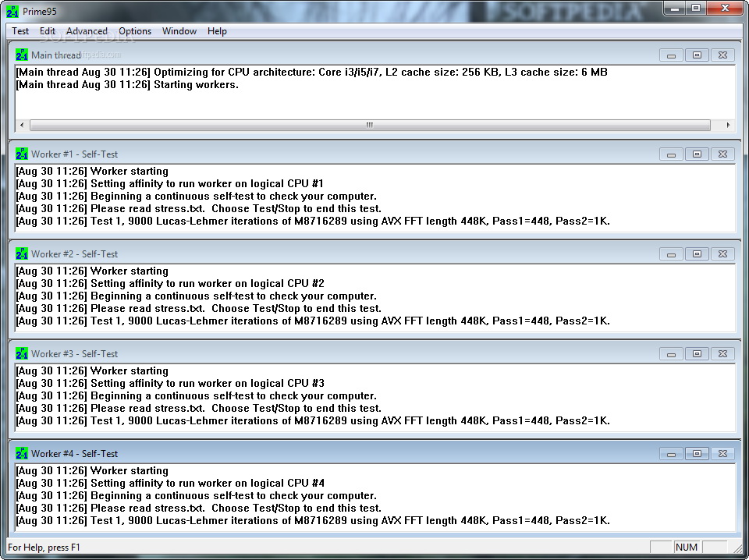Click the 'Optimizing for CPU architecture' log line
The width and height of the screenshot is (749, 560).
coord(311,72)
